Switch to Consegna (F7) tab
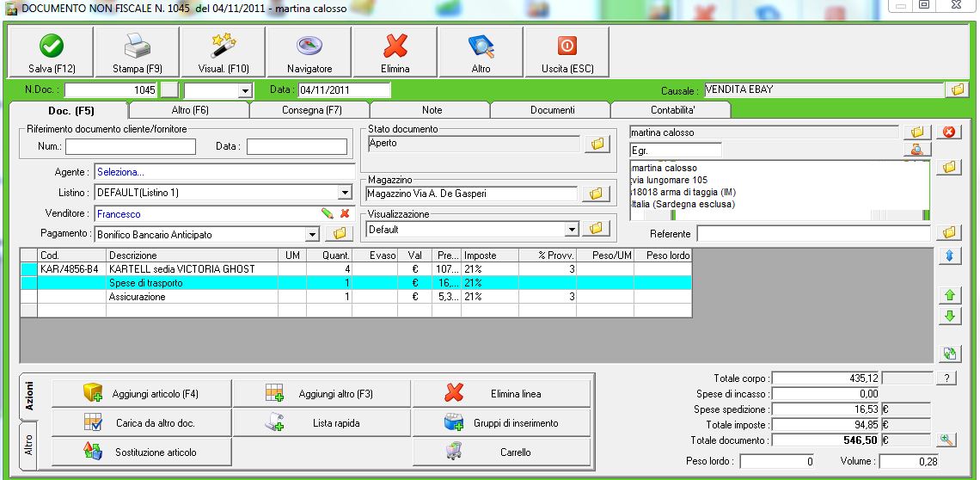The width and height of the screenshot is (980, 480). point(311,110)
